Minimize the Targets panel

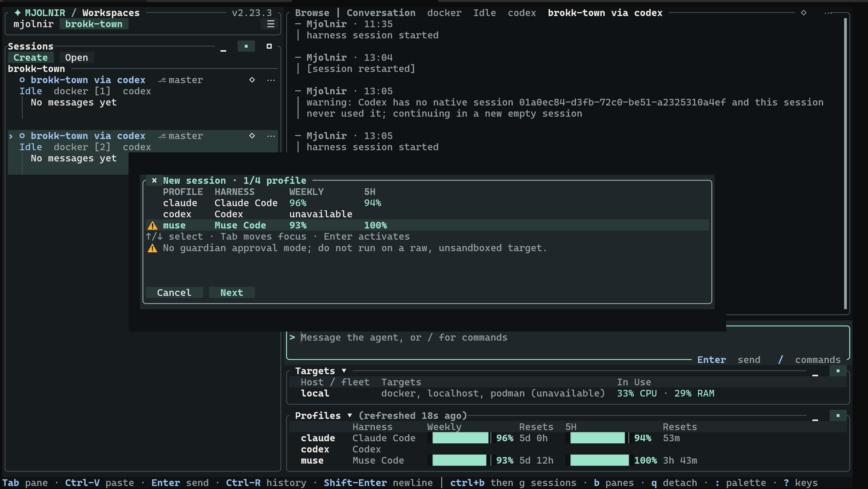pyautogui.click(x=815, y=375)
